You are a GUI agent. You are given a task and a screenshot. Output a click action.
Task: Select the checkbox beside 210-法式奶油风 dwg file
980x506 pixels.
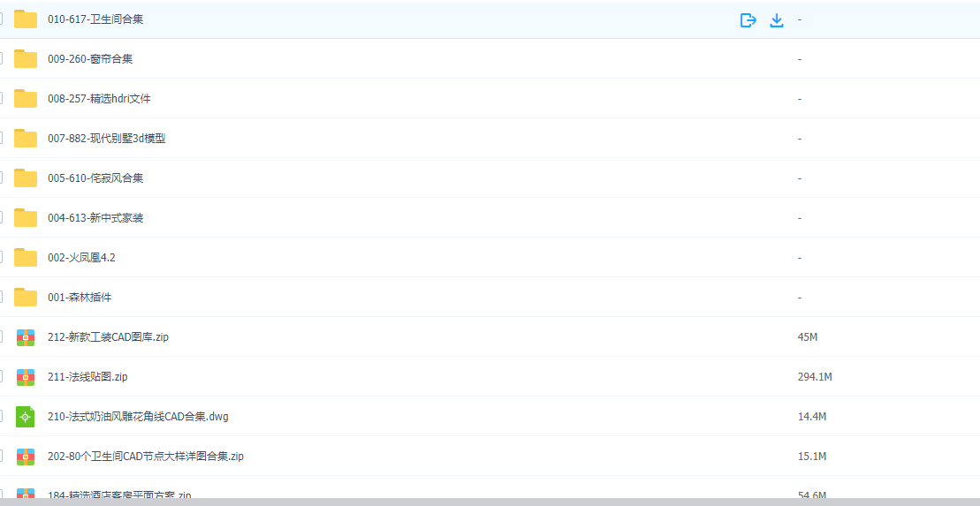click(1, 417)
